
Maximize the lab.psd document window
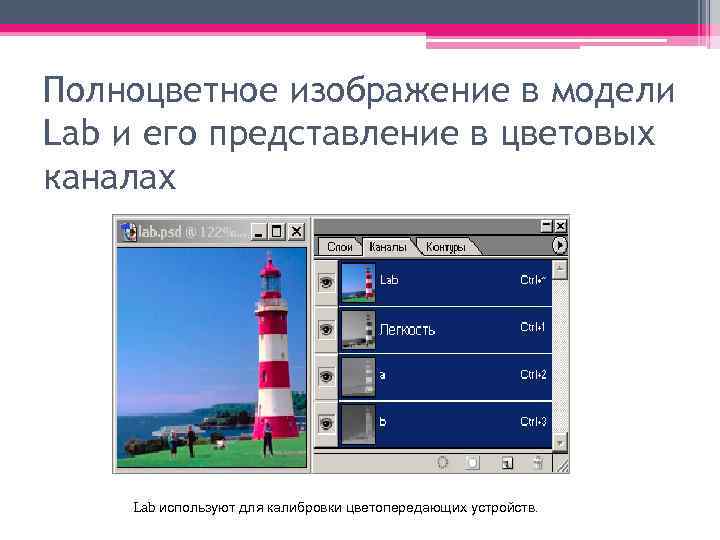276,231
